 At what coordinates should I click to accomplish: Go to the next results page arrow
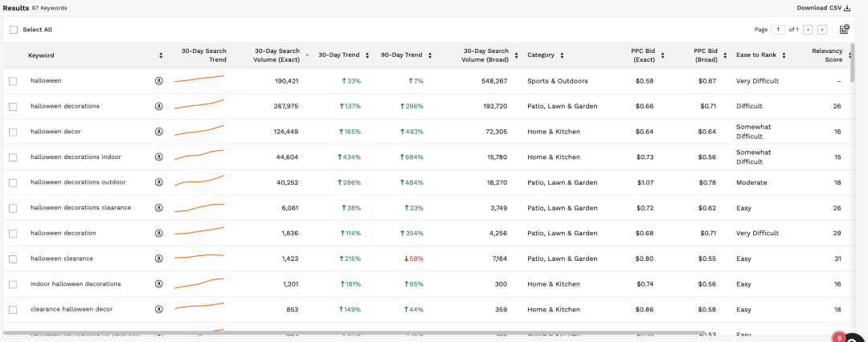pos(821,30)
